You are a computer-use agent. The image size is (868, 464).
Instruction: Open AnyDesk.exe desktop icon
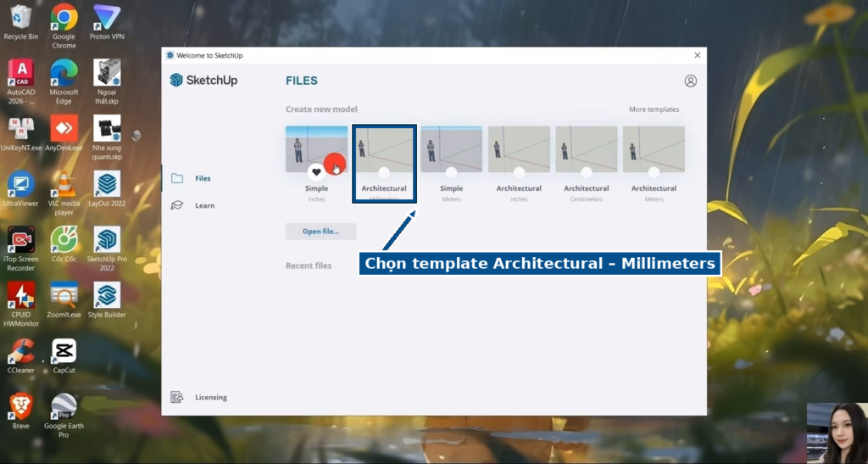pyautogui.click(x=64, y=133)
